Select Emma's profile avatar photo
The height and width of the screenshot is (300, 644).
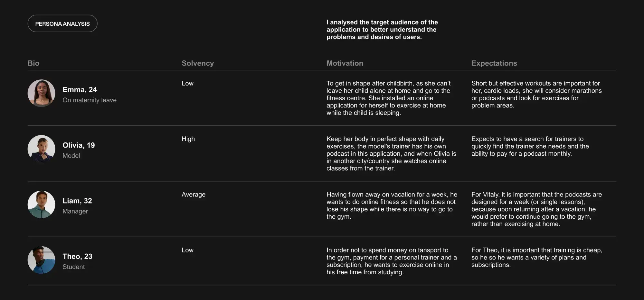click(41, 93)
